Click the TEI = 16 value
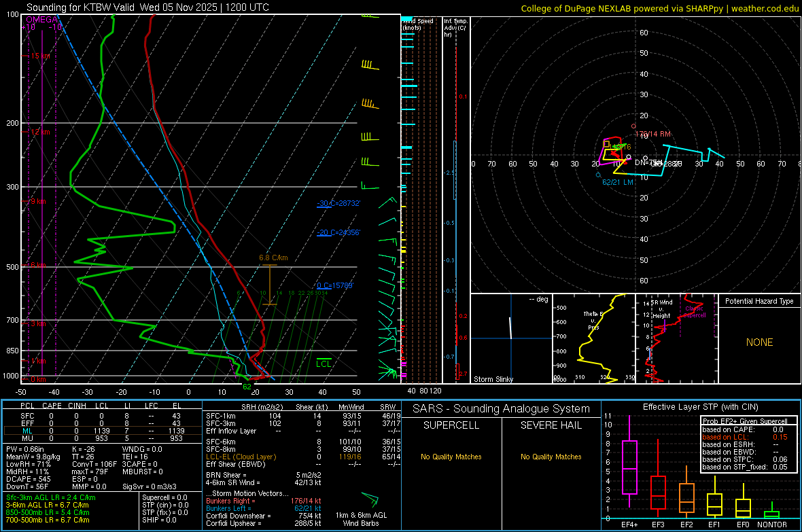 pos(135,457)
